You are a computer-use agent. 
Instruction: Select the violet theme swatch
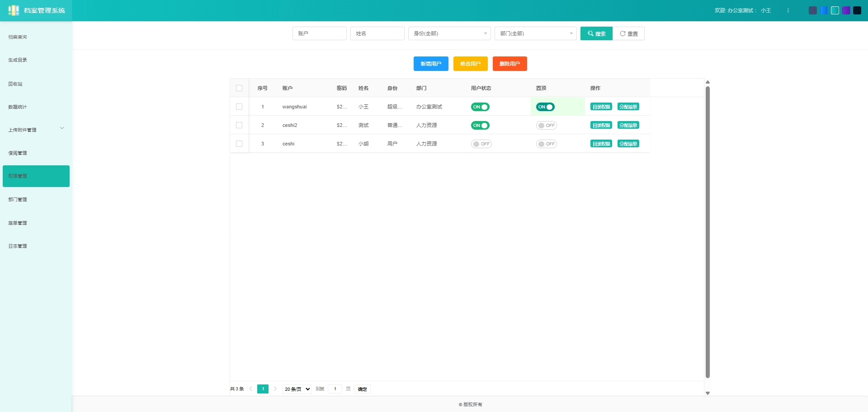(846, 10)
